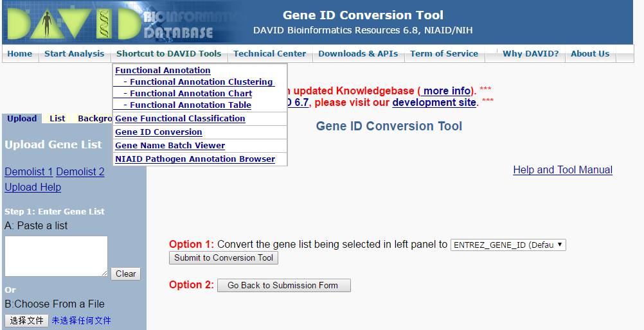Expand the ENTREZ_GENE_ID conversion dropdown
This screenshot has height=330, width=644.
pyautogui.click(x=508, y=245)
